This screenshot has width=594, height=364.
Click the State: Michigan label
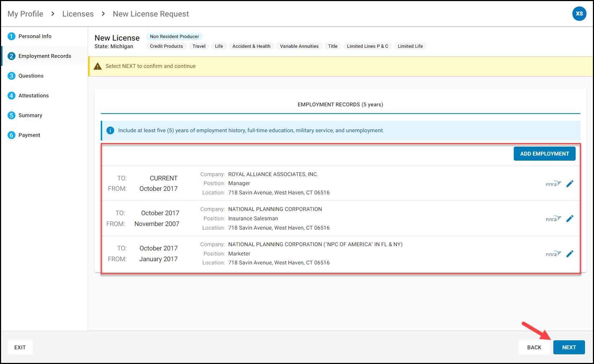[114, 46]
